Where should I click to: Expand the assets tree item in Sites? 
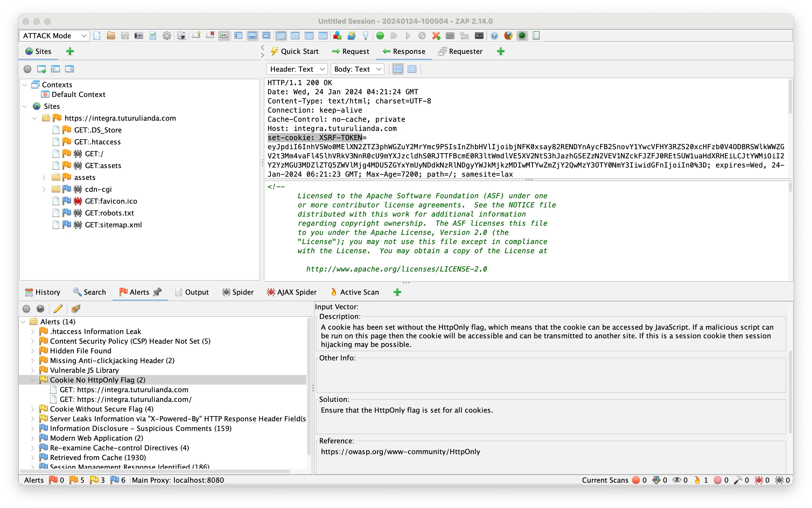(x=43, y=177)
